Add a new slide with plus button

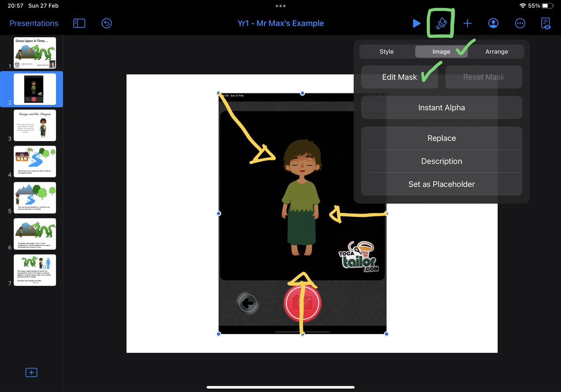point(31,372)
